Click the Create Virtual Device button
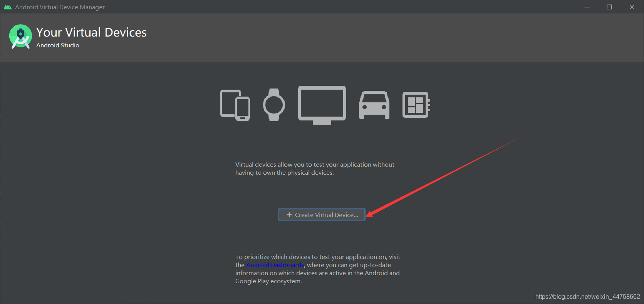This screenshot has width=644, height=304. (322, 215)
